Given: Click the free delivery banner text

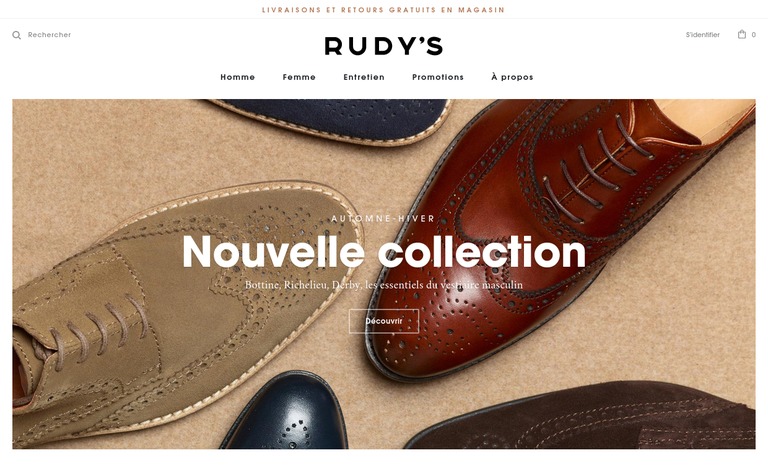Looking at the screenshot, I should pyautogui.click(x=384, y=10).
